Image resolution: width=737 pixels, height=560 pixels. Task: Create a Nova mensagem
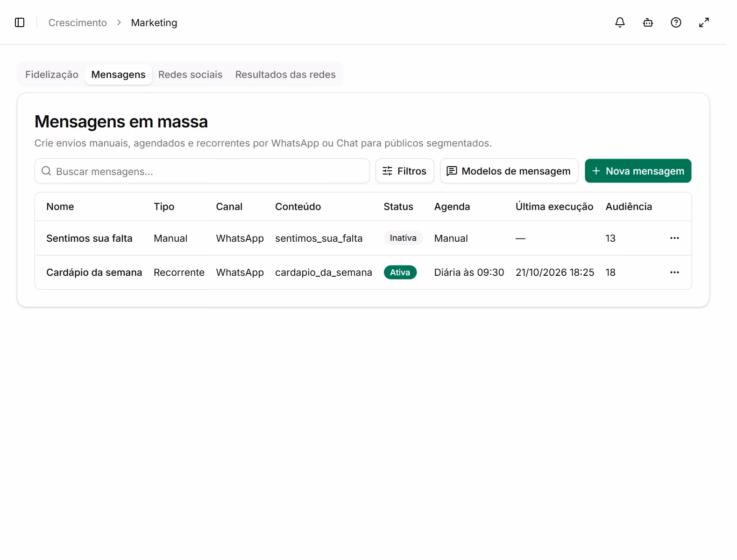tap(638, 171)
